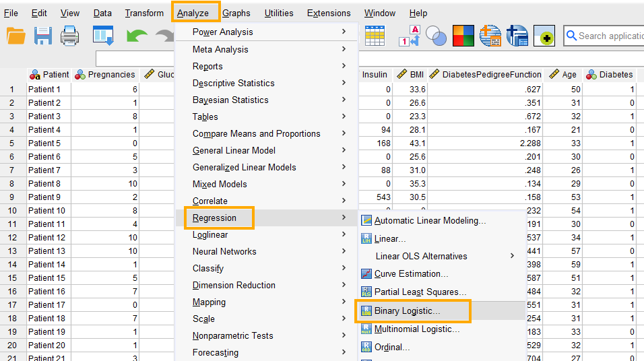Click the toolbar icon with green plus circle
Screen dimensions: 644x361
point(544,36)
